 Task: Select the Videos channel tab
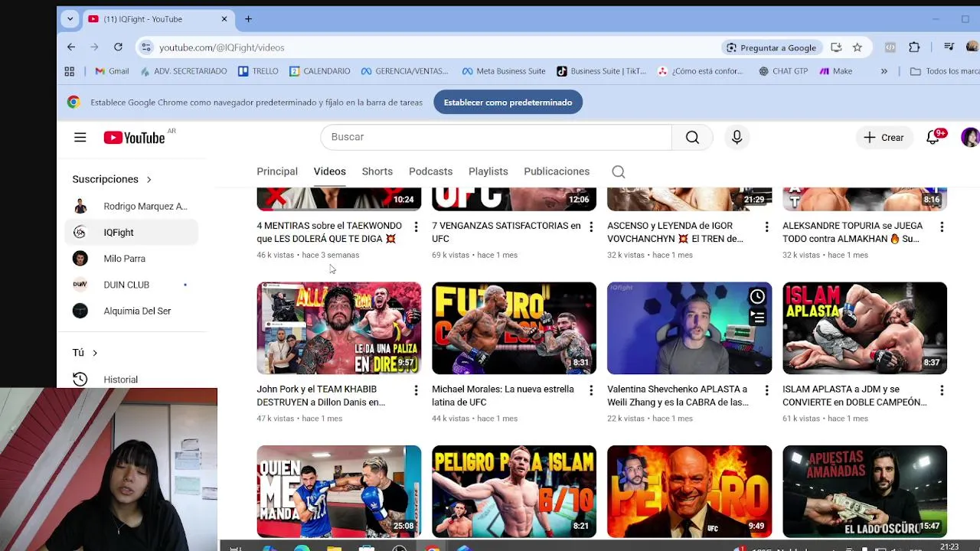pos(330,171)
